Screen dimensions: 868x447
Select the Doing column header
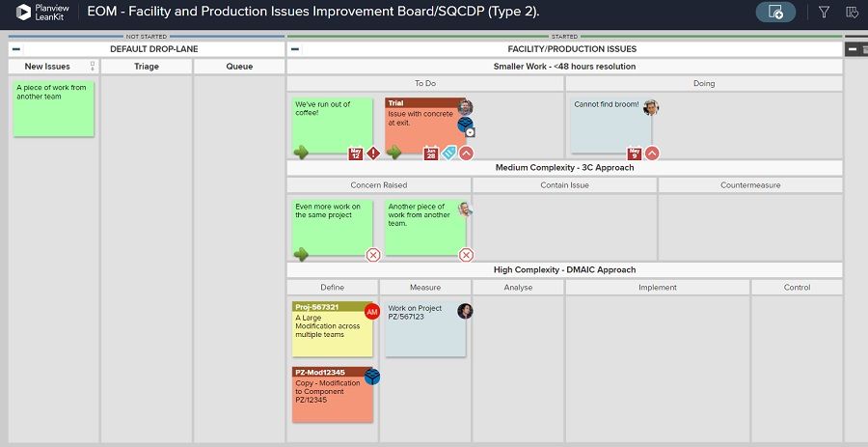704,84
